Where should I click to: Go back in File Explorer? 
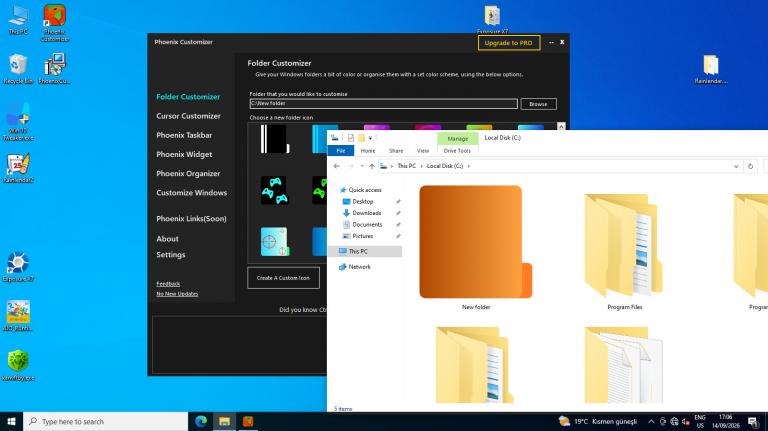pos(336,166)
